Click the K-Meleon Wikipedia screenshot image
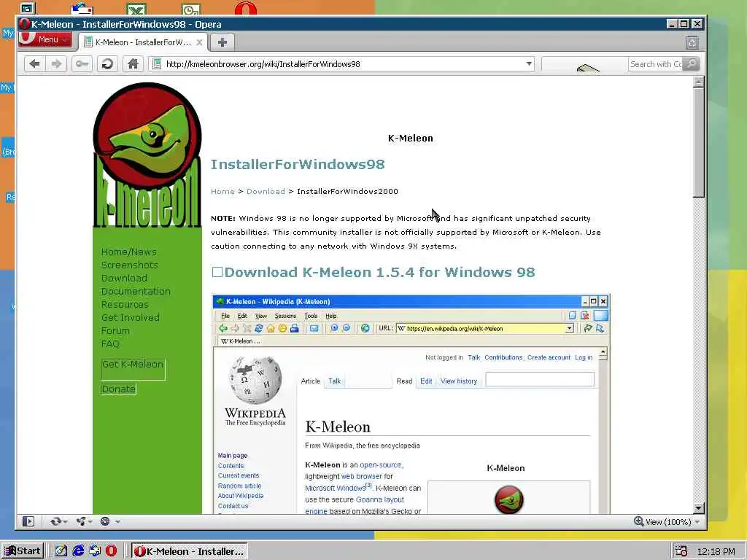 click(411, 404)
